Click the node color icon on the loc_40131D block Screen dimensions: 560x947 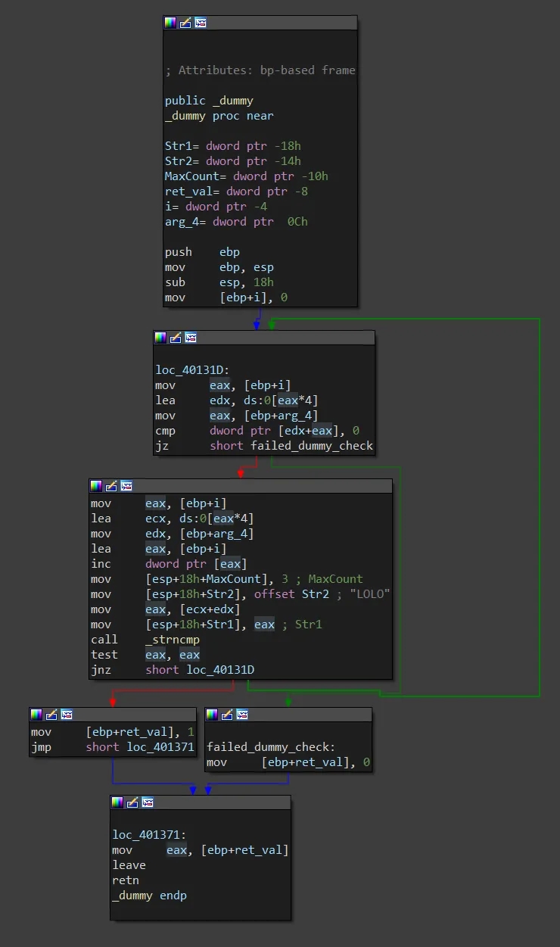160,338
